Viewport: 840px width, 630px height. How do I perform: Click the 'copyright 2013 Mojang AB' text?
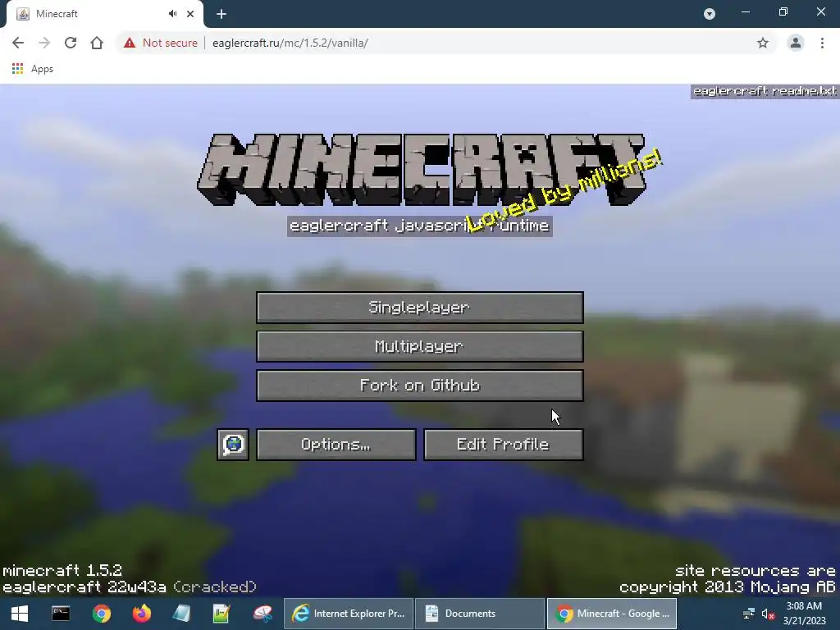click(x=728, y=587)
